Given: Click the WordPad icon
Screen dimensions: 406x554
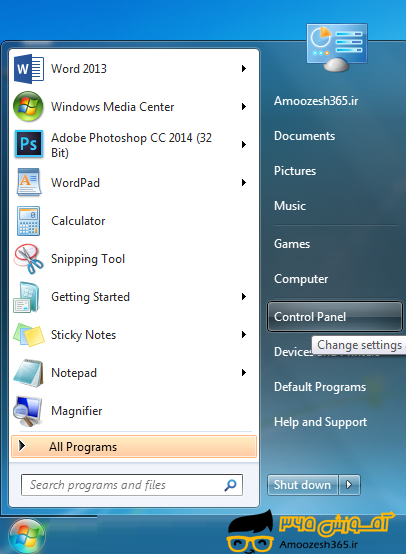Looking at the screenshot, I should pyautogui.click(x=29, y=182).
